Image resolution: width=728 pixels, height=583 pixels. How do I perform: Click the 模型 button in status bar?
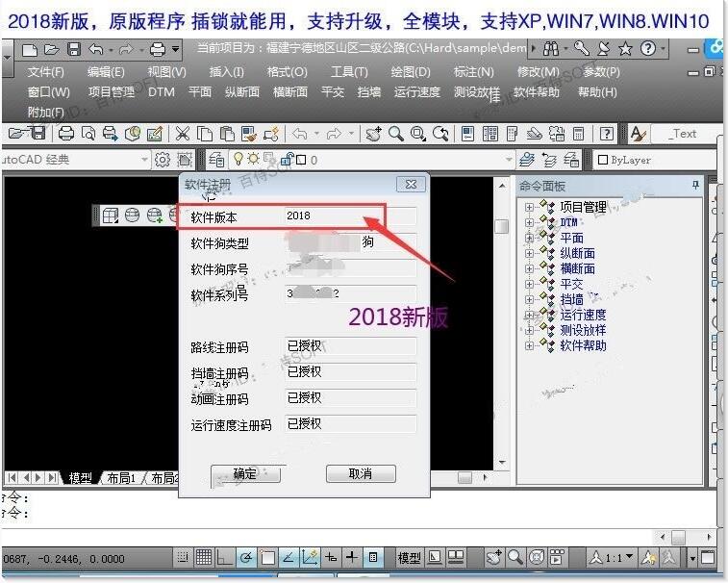pos(409,557)
